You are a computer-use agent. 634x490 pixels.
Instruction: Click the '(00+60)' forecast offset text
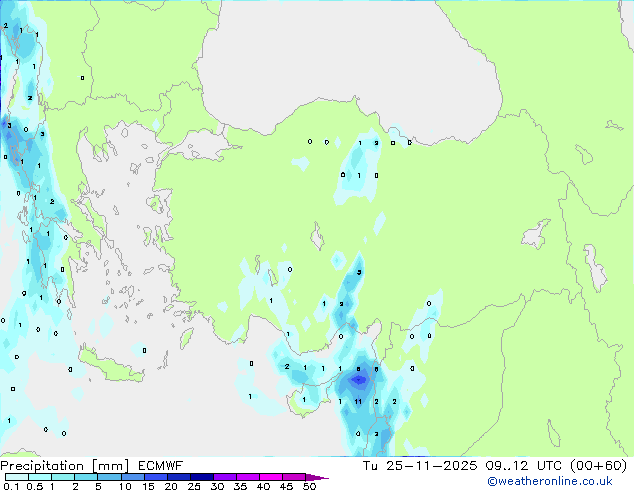coord(598,466)
